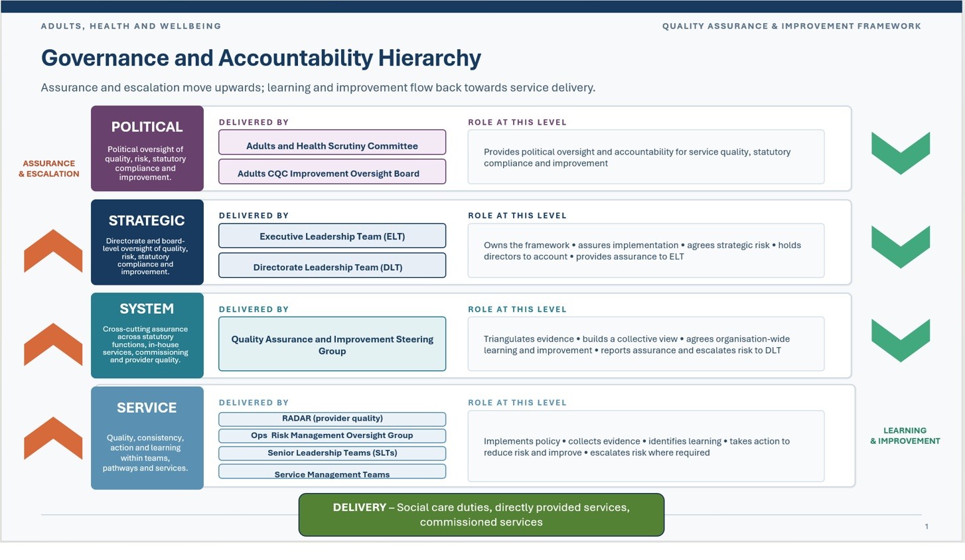Image resolution: width=965 pixels, height=560 pixels.
Task: Click the orange up chevron beside SERVICE
Action: [x=53, y=438]
